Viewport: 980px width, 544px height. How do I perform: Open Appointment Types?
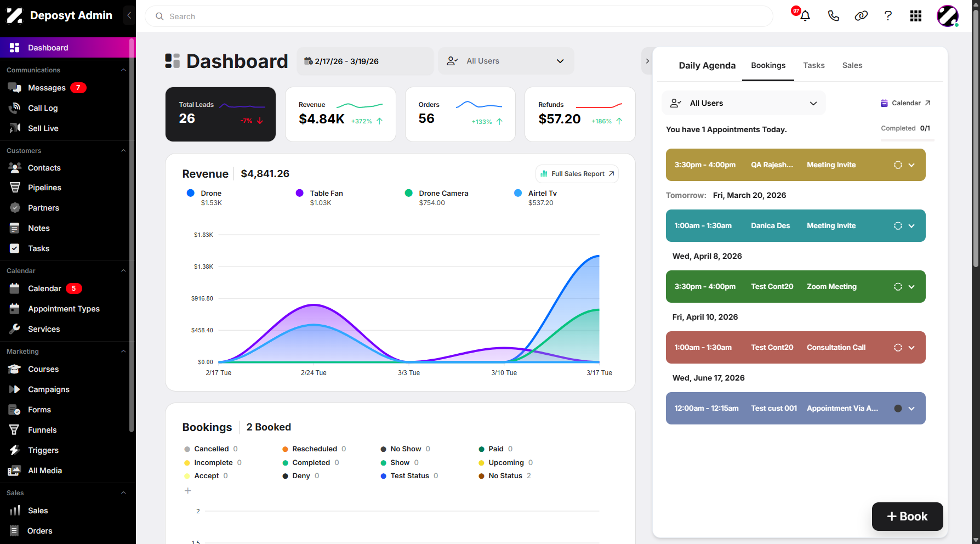64,309
